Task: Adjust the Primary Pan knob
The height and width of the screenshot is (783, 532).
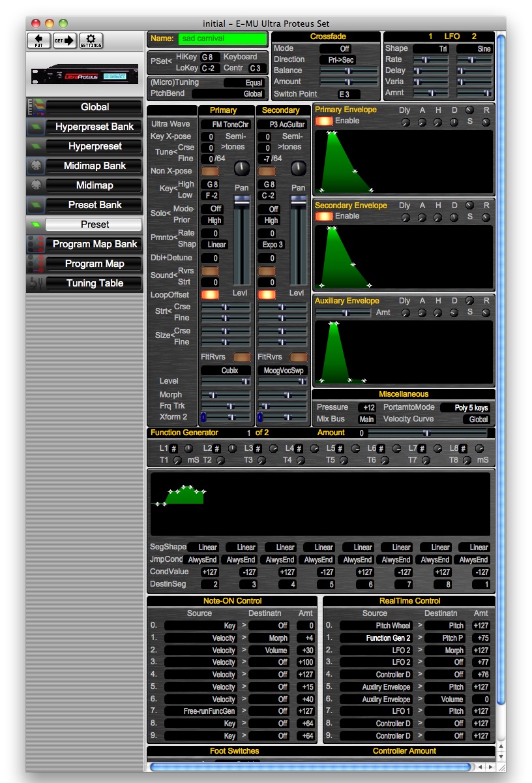Action: point(241,168)
